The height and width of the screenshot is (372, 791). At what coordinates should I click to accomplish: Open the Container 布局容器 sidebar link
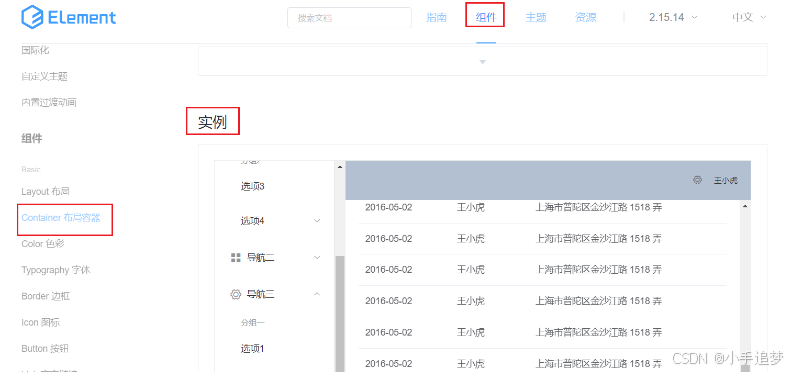[61, 218]
